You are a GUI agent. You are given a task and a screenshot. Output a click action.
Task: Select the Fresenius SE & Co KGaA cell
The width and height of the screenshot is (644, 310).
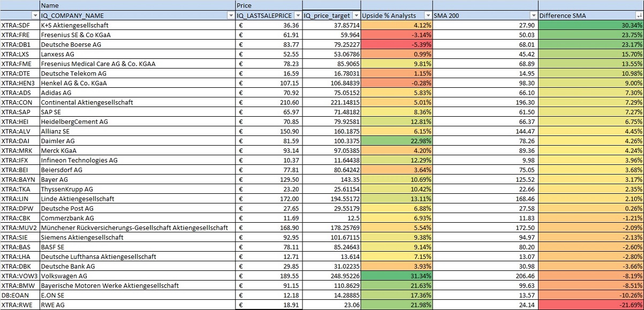(x=138, y=35)
